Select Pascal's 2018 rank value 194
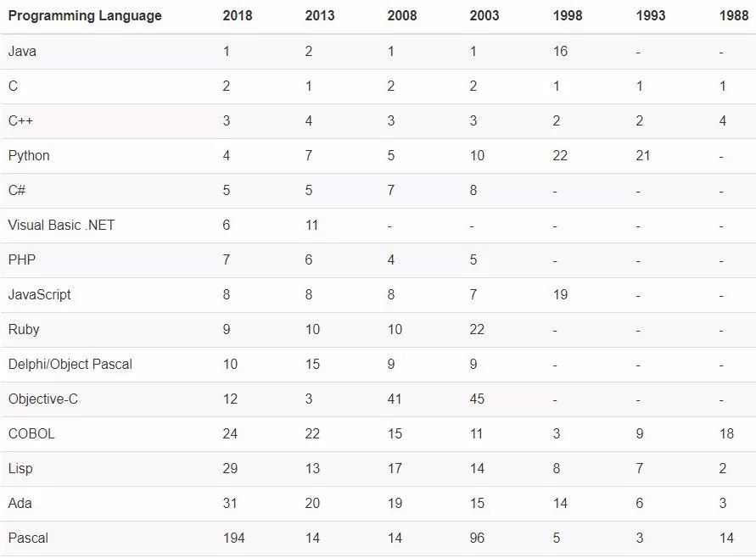756x558 pixels. [x=233, y=538]
